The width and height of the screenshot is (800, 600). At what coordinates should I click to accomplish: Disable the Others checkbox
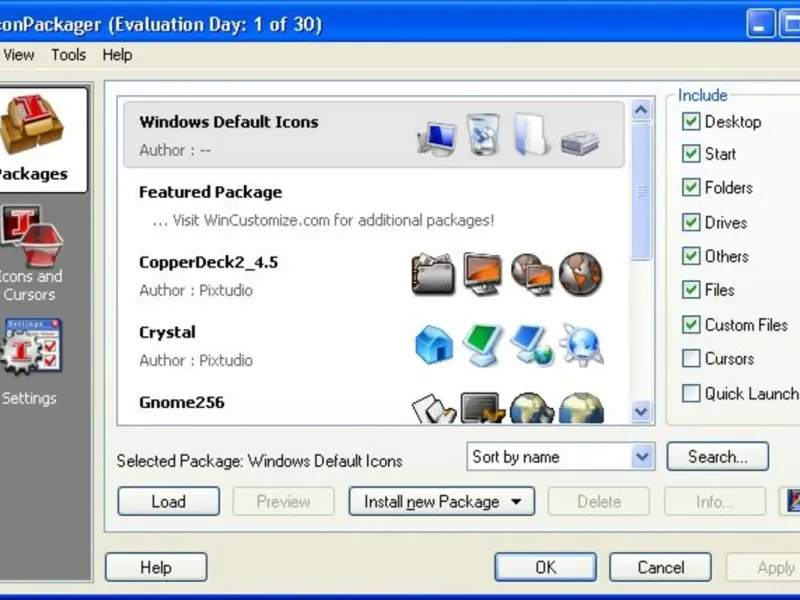[691, 256]
